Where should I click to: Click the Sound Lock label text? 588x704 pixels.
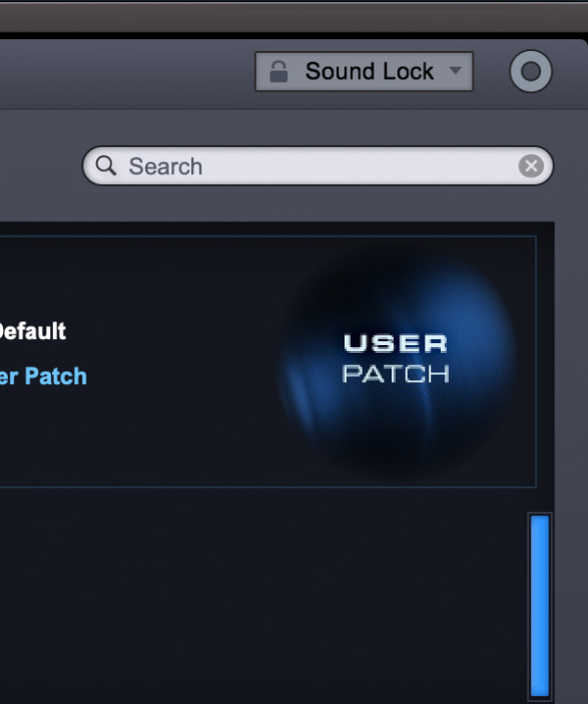[369, 72]
